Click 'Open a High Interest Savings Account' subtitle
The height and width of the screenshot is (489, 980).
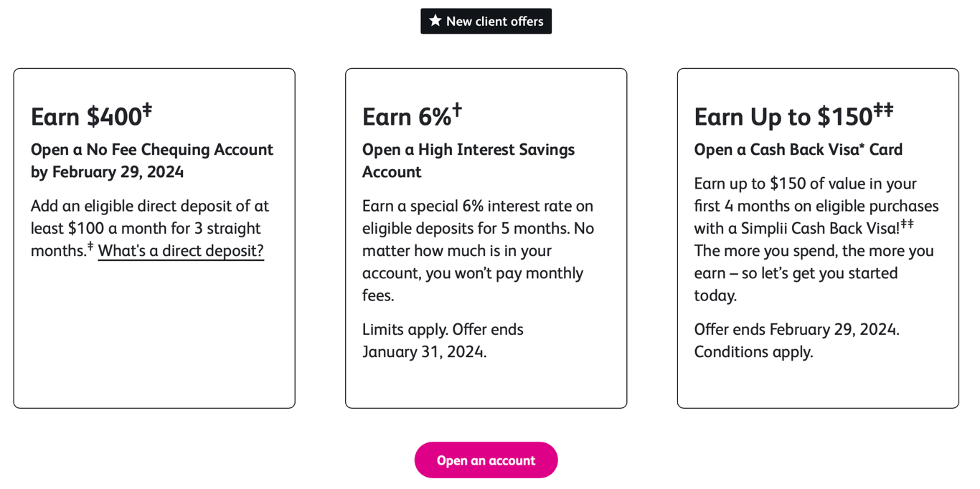pyautogui.click(x=468, y=161)
